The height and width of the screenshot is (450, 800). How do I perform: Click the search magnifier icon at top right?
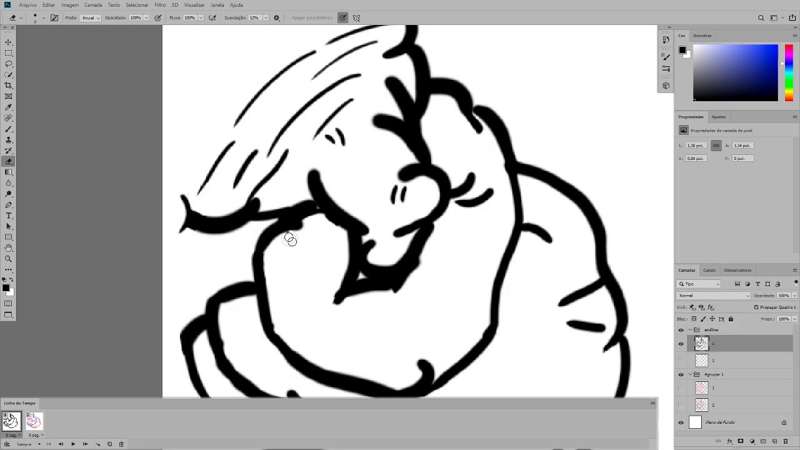pyautogui.click(x=761, y=18)
